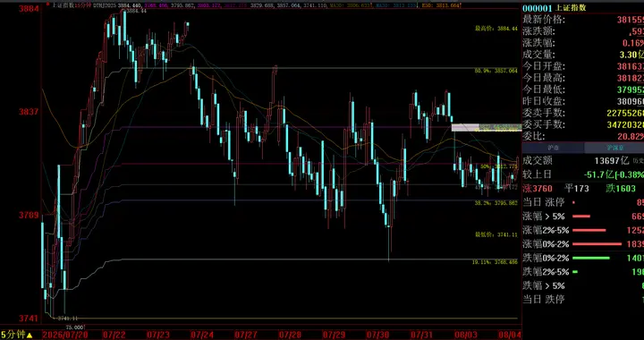Select the 当日涨停 row label
The image size is (644, 340).
click(x=544, y=202)
